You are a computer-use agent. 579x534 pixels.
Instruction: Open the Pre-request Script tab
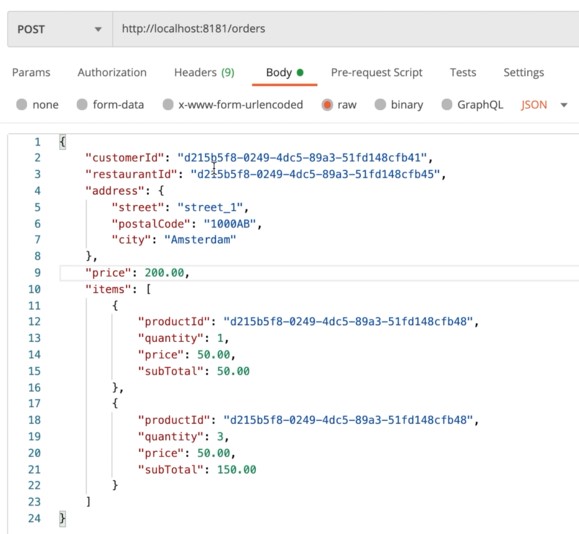point(377,72)
